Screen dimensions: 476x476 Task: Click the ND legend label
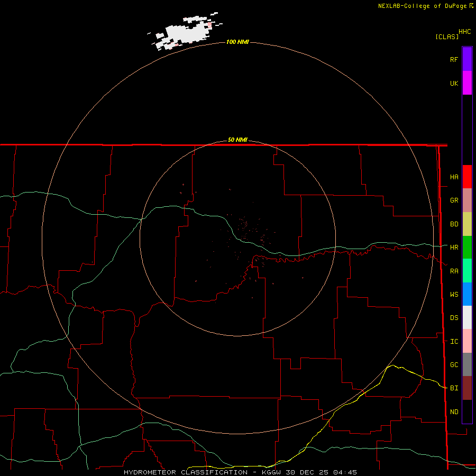(454, 412)
